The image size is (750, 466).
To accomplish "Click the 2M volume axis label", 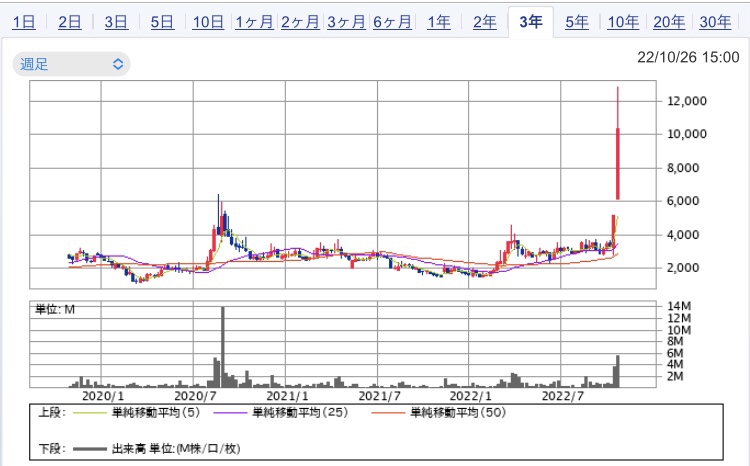I will (675, 377).
